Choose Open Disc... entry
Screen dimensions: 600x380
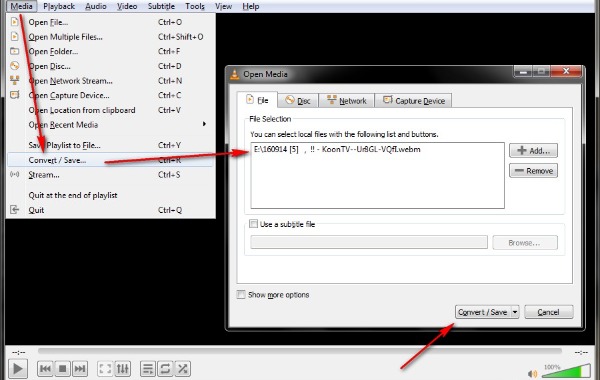pyautogui.click(x=111, y=66)
